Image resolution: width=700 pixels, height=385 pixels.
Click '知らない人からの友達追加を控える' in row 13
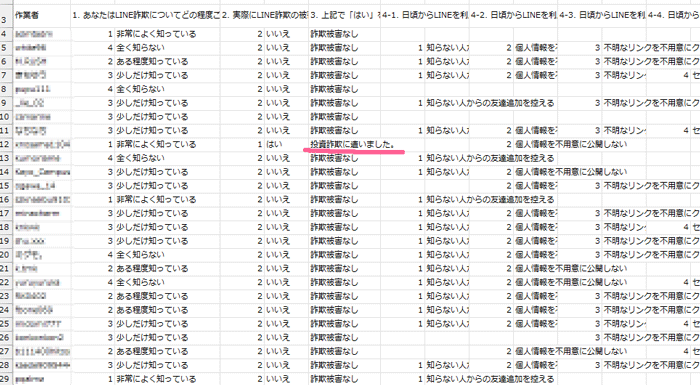click(490, 158)
